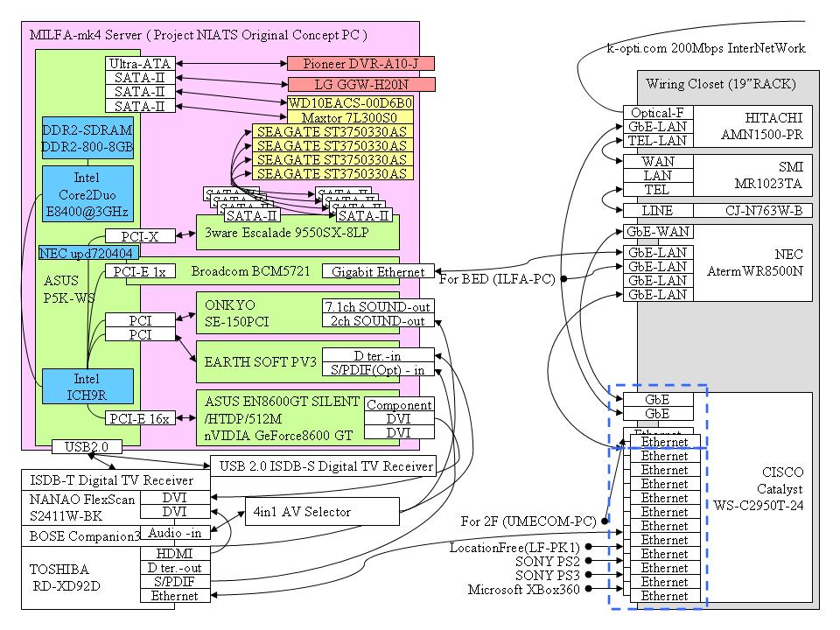Select the "Intel Core2Duo E8400@3GHz" CPU box
This screenshot has width=840, height=630.
pyautogui.click(x=87, y=194)
